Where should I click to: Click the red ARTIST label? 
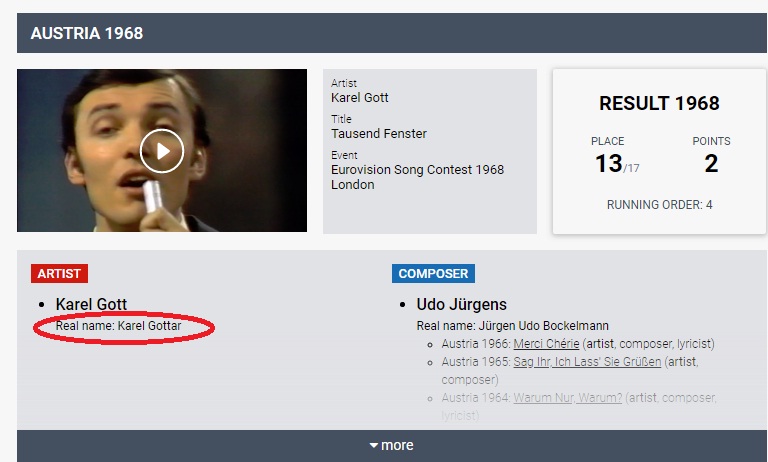click(59, 273)
